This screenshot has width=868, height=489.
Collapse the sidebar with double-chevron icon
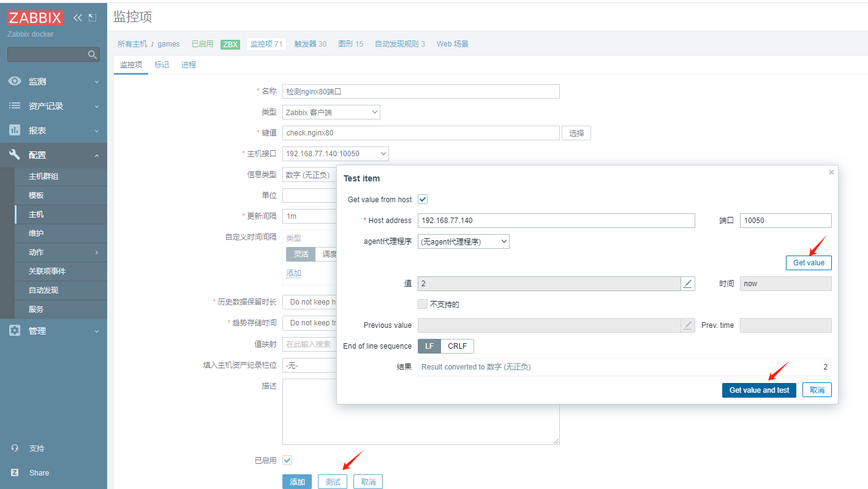pos(78,18)
